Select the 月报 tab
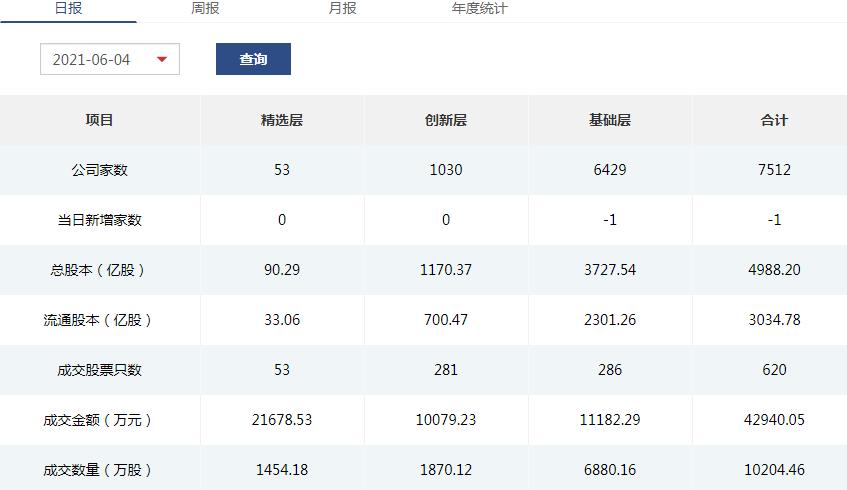Screen dimensions: 847x490 point(342,9)
